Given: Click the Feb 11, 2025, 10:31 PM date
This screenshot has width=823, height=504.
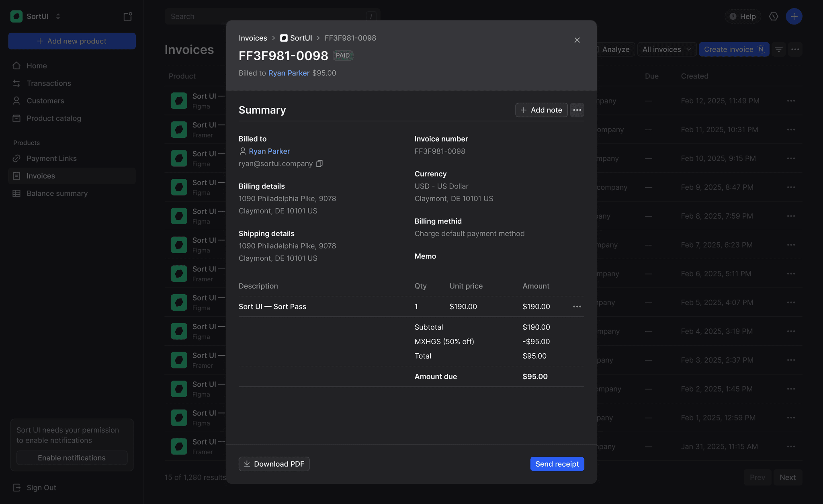Looking at the screenshot, I should point(720,130).
